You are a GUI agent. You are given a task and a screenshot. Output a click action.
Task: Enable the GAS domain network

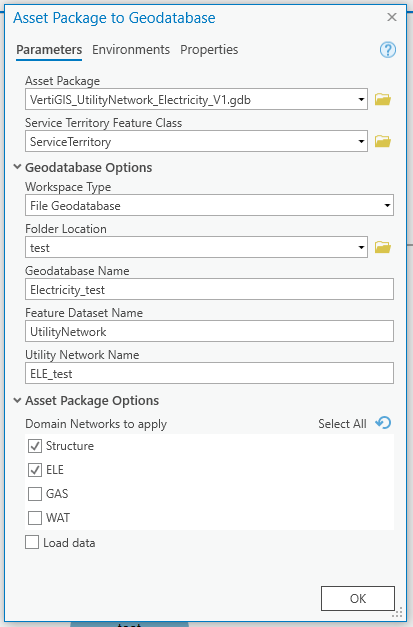tap(35, 494)
